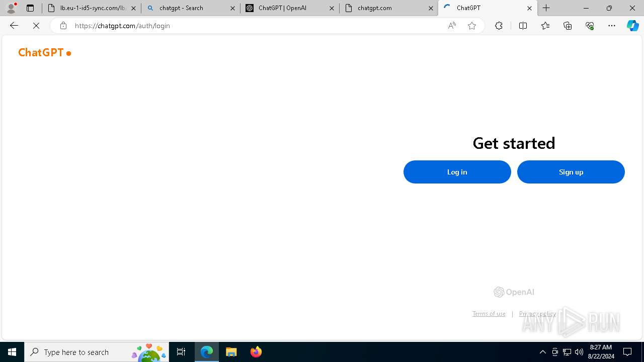The width and height of the screenshot is (644, 362).
Task: Open Read aloud in address bar
Action: (452, 26)
